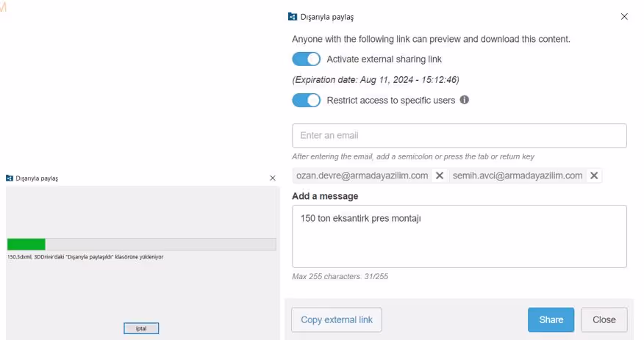Click the share icon in upload window title

click(x=10, y=178)
